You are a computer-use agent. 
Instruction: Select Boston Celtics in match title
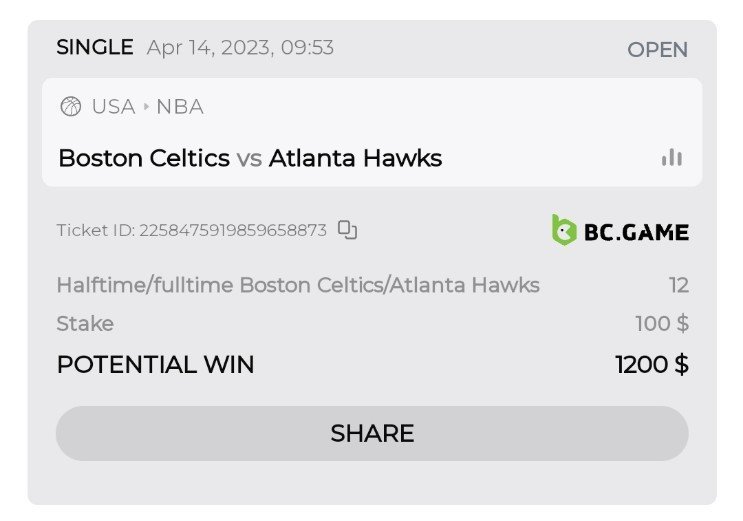pyautogui.click(x=144, y=158)
